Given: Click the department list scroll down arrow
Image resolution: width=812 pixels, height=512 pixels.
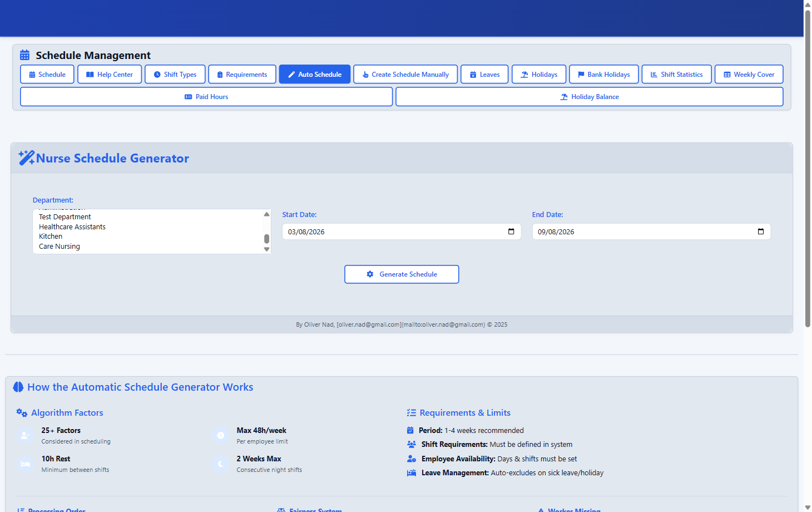Looking at the screenshot, I should click(x=266, y=249).
